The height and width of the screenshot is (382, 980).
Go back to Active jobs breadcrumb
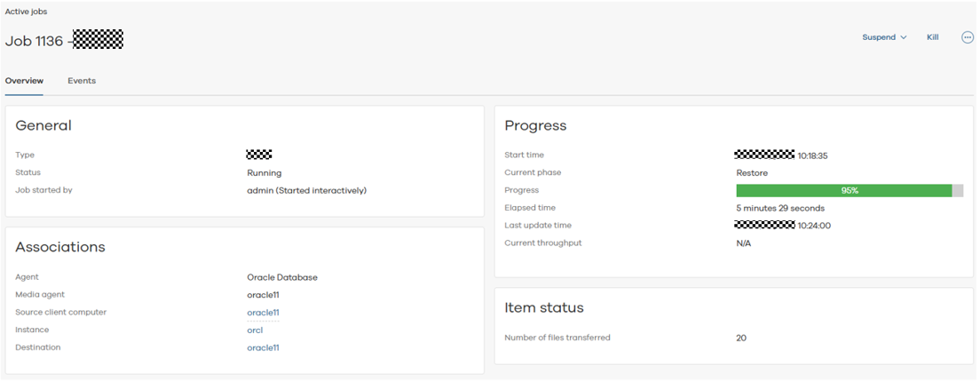(27, 12)
